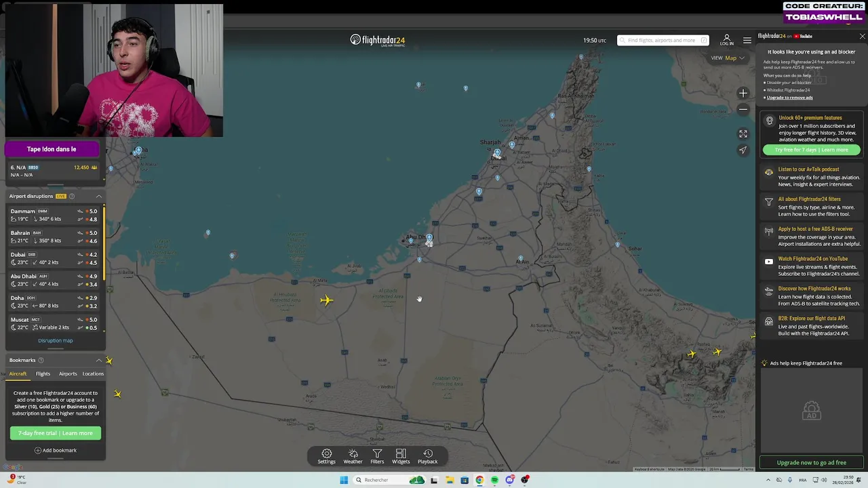
Task: Collapse the Bookmarks panel
Action: (98, 360)
